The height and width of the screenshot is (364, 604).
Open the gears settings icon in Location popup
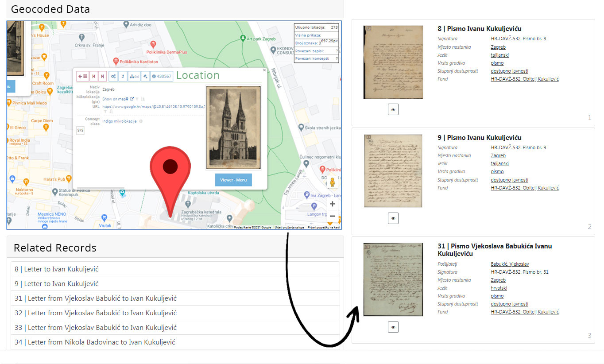pos(113,76)
